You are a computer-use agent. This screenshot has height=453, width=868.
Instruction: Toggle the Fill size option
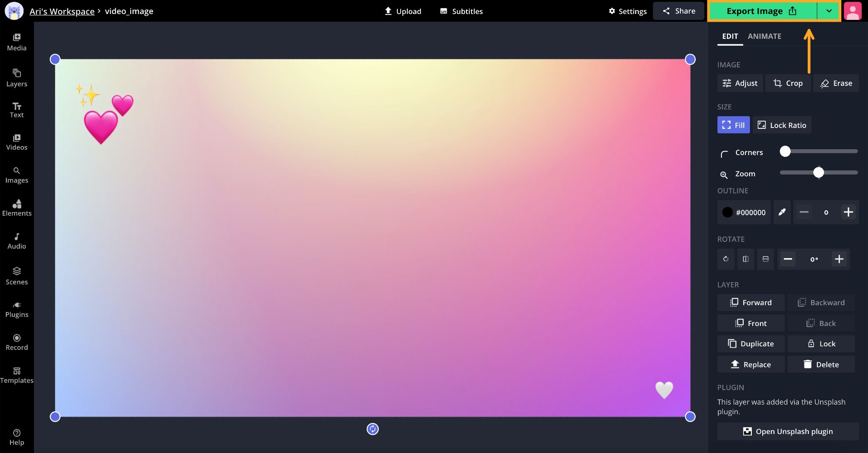point(733,125)
